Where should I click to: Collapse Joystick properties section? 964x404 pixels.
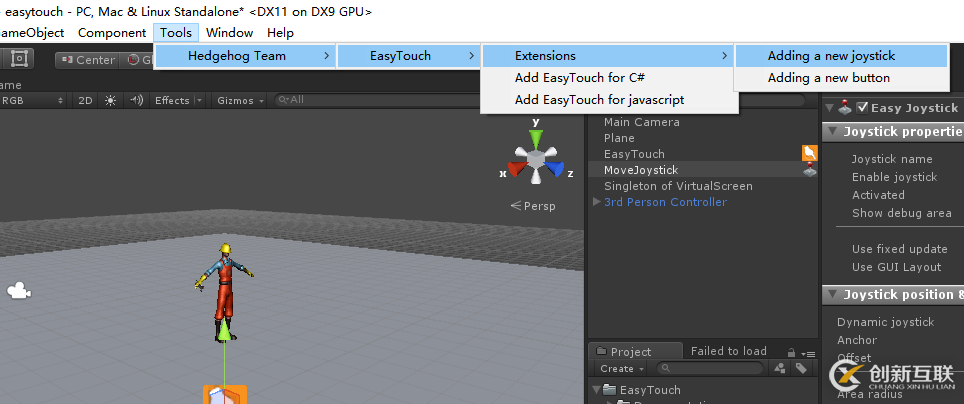pos(833,132)
